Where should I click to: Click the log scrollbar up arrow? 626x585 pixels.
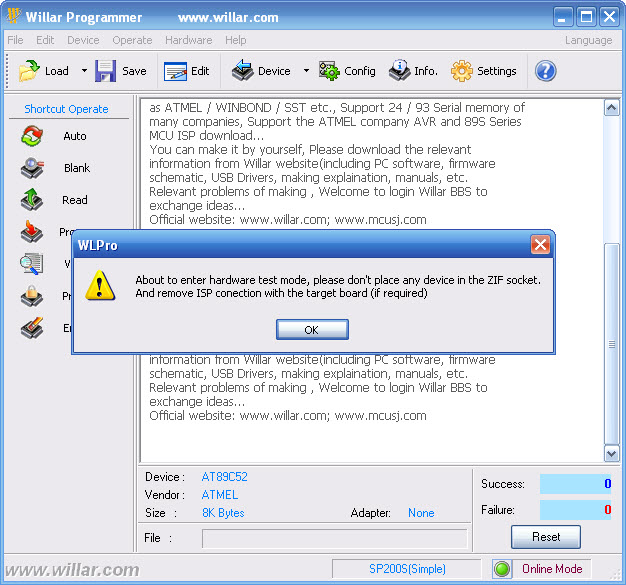click(612, 107)
